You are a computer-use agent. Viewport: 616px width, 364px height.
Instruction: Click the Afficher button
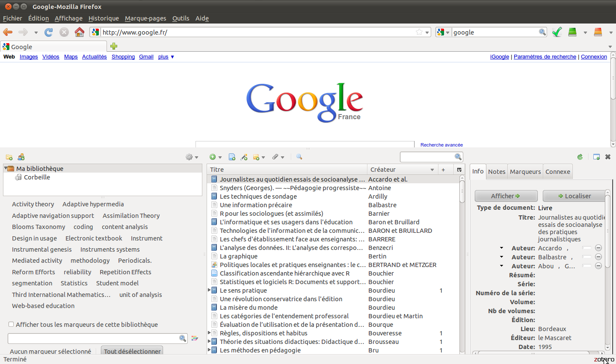click(506, 196)
